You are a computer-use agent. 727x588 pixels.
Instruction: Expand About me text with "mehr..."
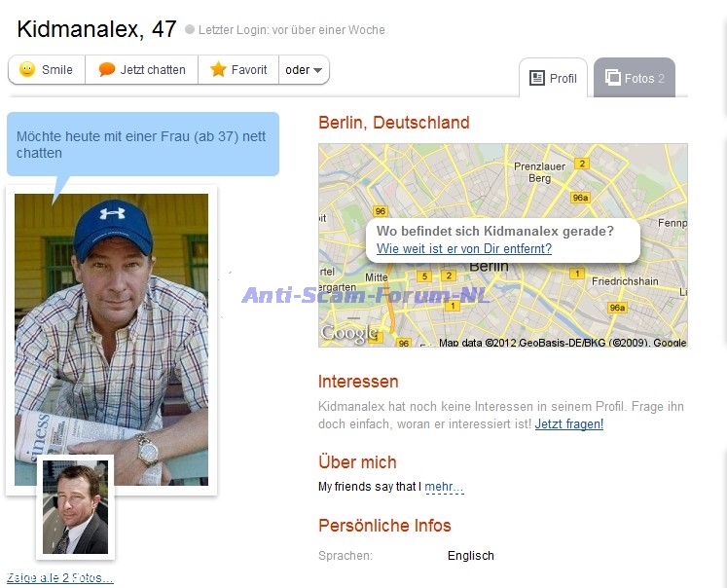[444, 486]
